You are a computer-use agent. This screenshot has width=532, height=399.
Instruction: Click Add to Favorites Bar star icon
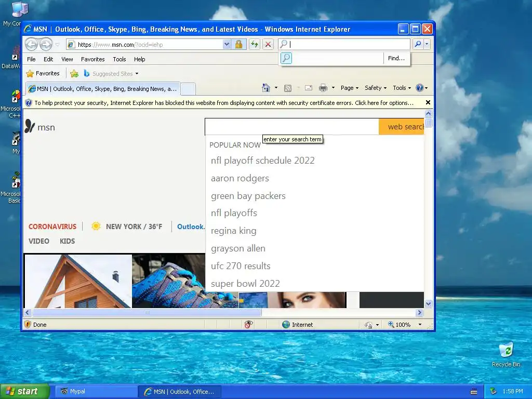[x=74, y=73]
